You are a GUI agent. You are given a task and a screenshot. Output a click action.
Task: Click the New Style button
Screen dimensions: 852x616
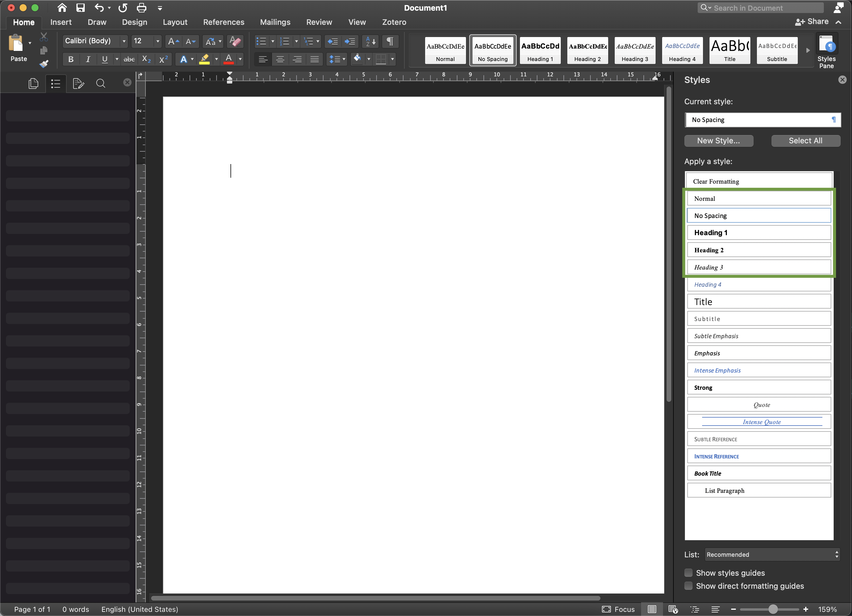(x=718, y=139)
